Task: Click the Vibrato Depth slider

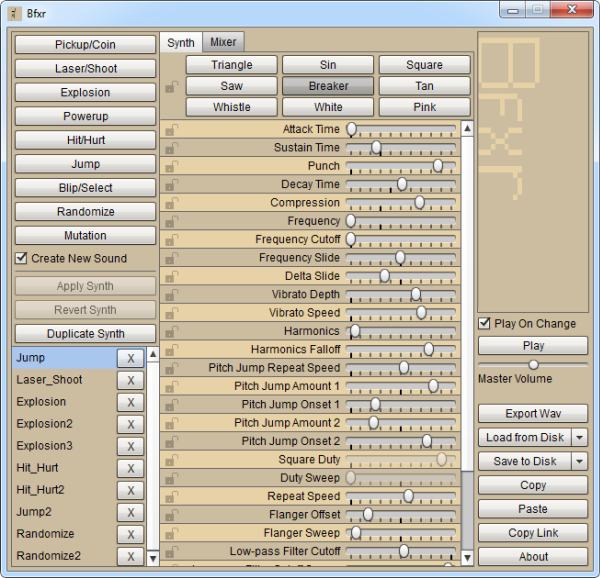Action: point(401,295)
